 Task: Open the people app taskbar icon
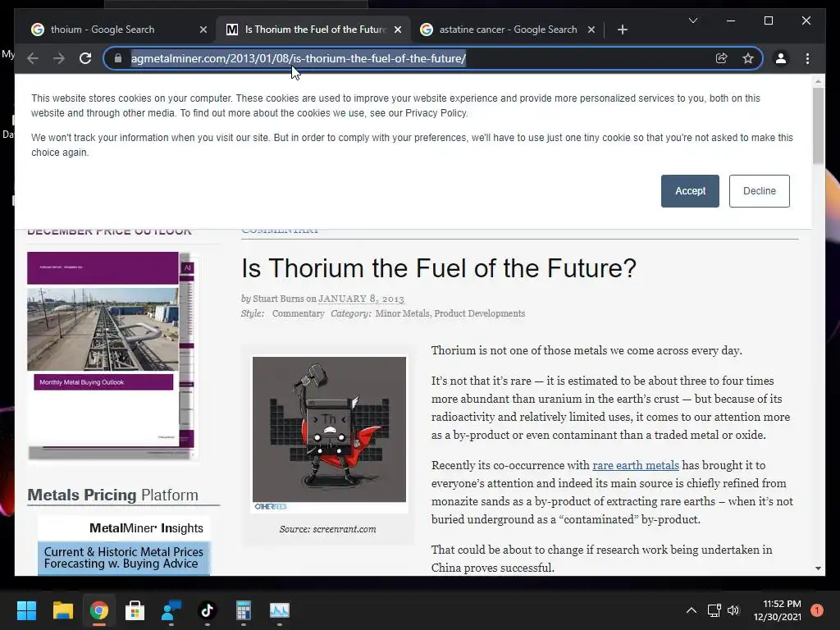[171, 610]
